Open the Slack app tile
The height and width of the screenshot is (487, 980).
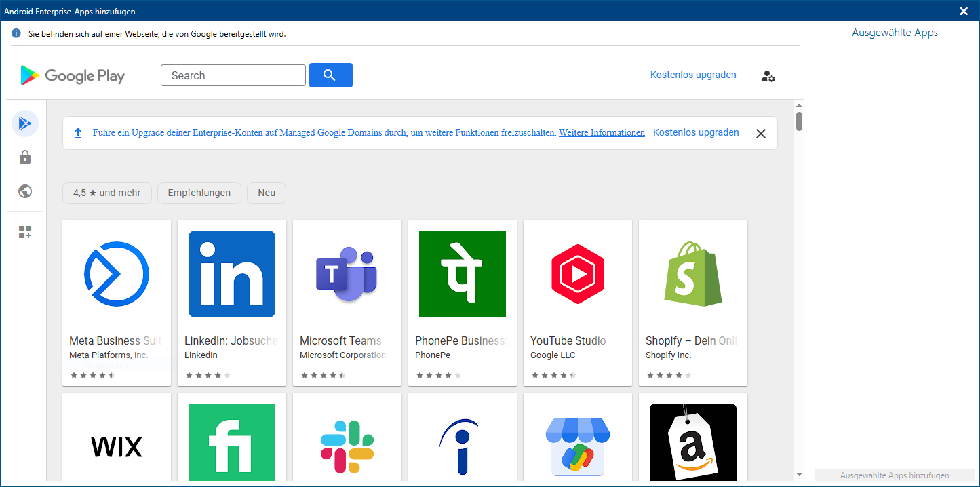[x=347, y=441]
